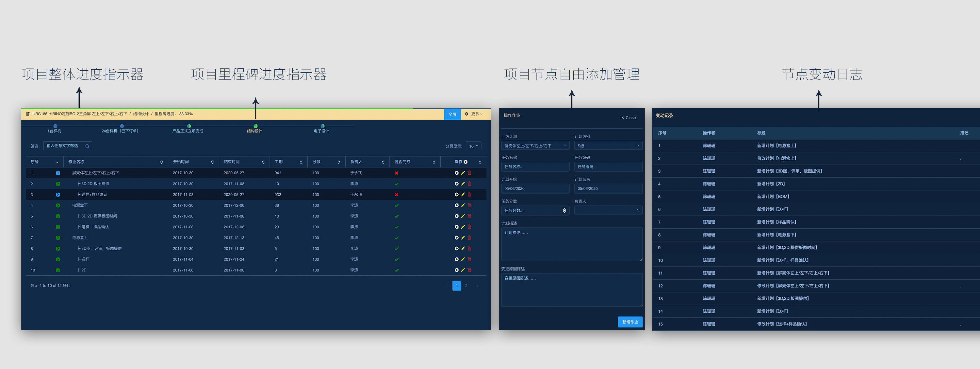Click the edit pencil for row 10
Image resolution: width=980 pixels, height=369 pixels.
(463, 270)
